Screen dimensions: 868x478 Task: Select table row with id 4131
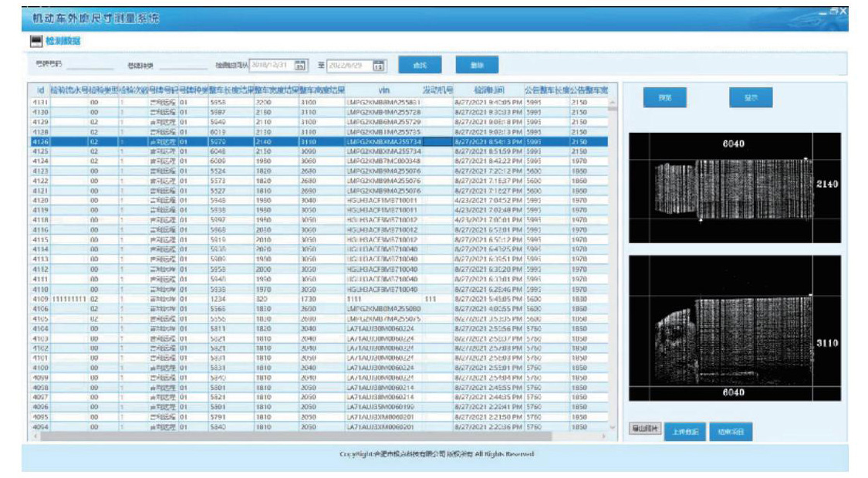(x=319, y=103)
